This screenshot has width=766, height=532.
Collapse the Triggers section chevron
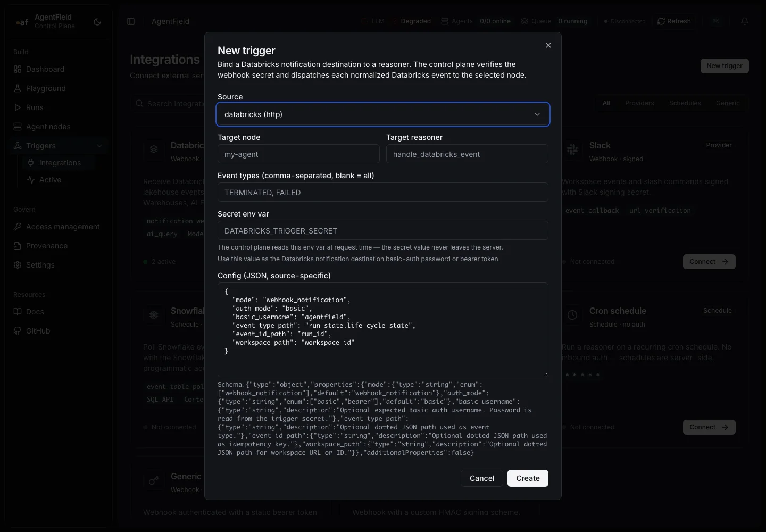click(99, 146)
